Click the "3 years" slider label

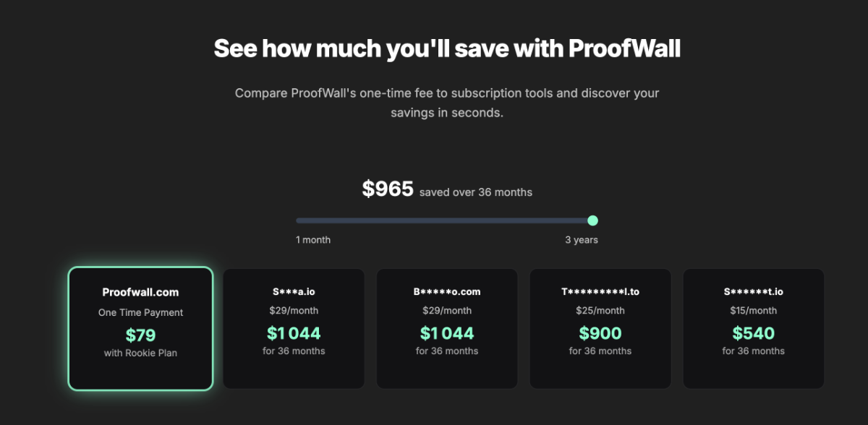[x=582, y=239]
